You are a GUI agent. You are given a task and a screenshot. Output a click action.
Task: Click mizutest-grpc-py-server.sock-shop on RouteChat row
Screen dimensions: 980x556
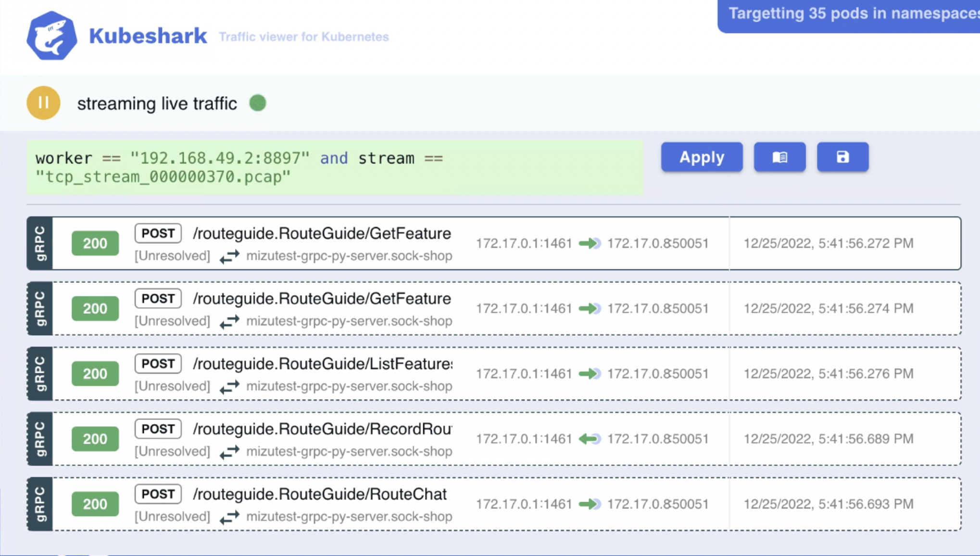(349, 517)
